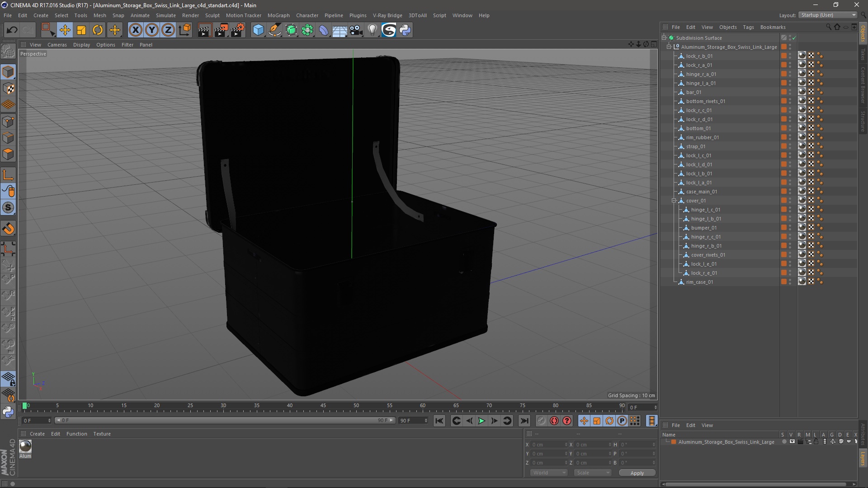Click the Magnet tool icon
868x488 pixels.
click(8, 229)
